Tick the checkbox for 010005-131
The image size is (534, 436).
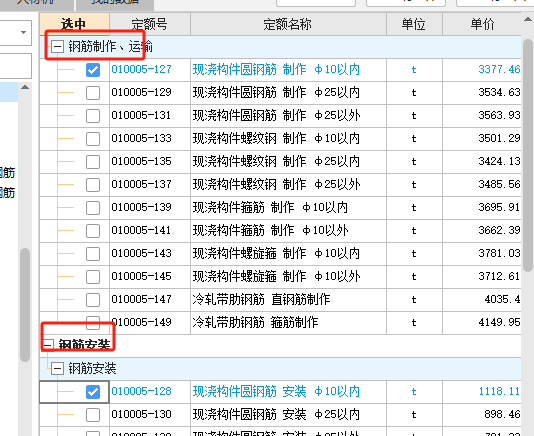93,116
